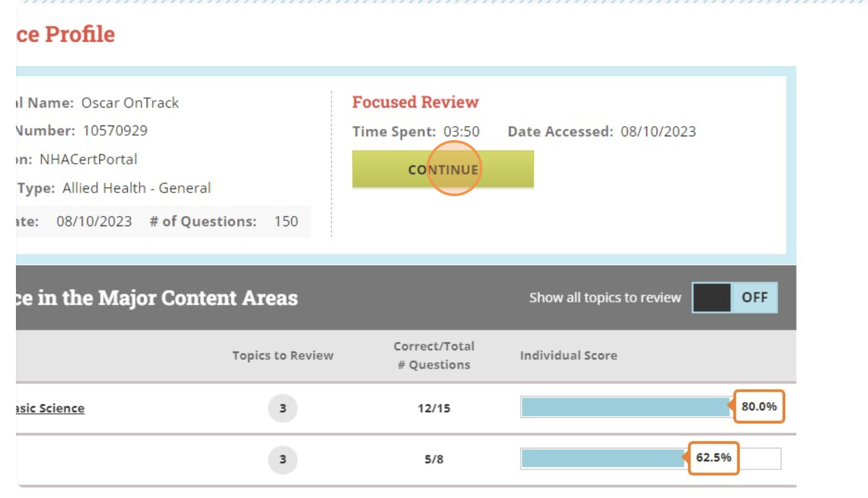868x498 pixels.
Task: Click the blue 62.5% score bar
Action: (x=602, y=459)
